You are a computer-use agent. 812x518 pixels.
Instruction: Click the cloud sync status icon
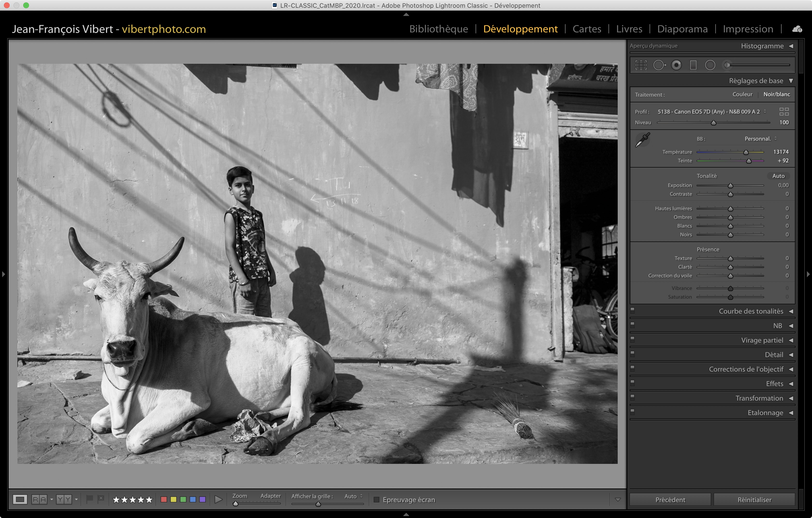(797, 29)
